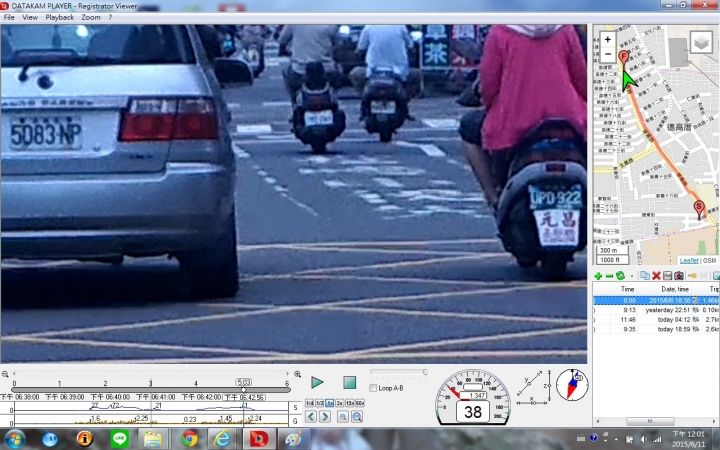Set playback speed to 1/2x
The image size is (720, 450).
(x=320, y=403)
